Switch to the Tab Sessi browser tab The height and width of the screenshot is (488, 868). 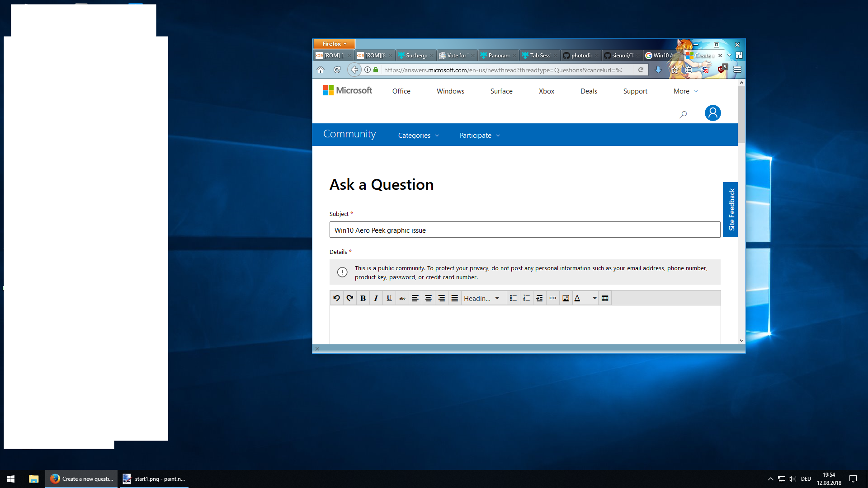[x=539, y=55]
